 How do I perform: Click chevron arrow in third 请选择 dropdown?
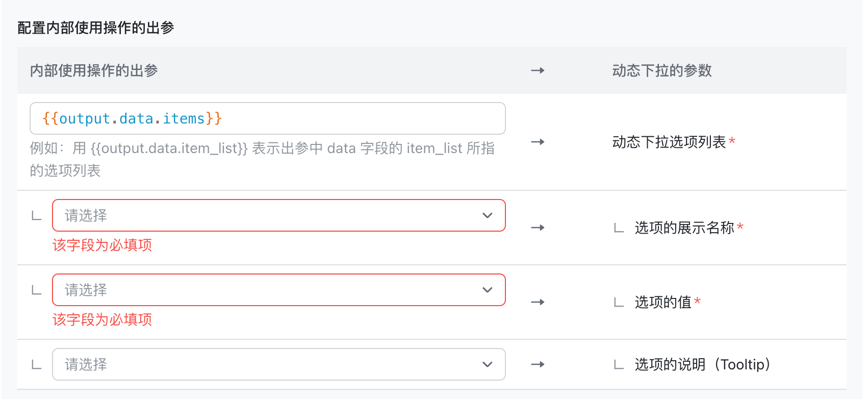(488, 364)
